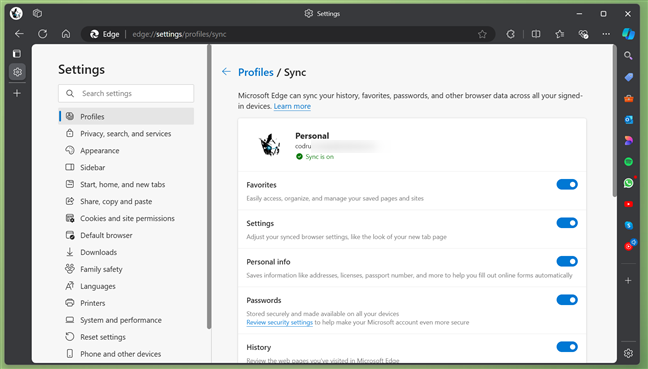
Task: Open Family safety settings
Action: pos(126,269)
